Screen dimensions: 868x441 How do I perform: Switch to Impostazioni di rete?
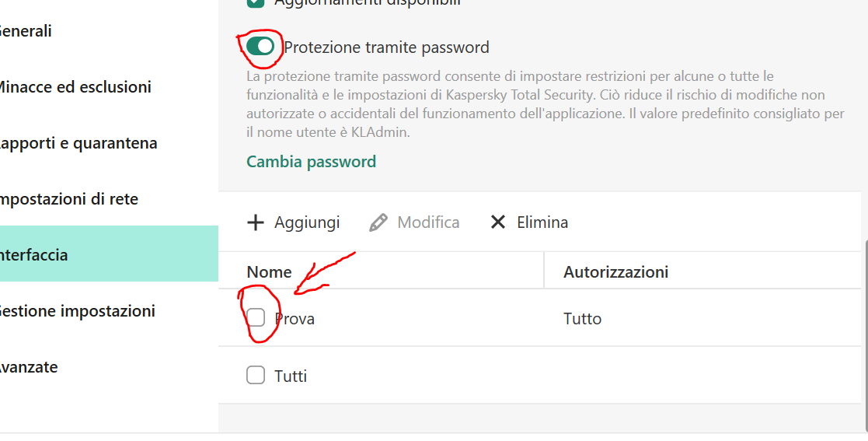pyautogui.click(x=69, y=199)
